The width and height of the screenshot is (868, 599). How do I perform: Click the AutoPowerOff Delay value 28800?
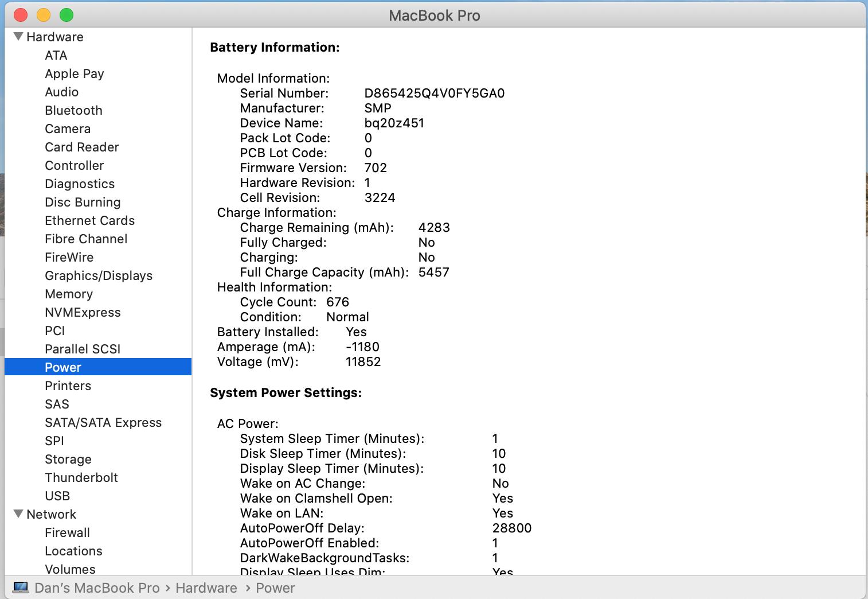[512, 528]
